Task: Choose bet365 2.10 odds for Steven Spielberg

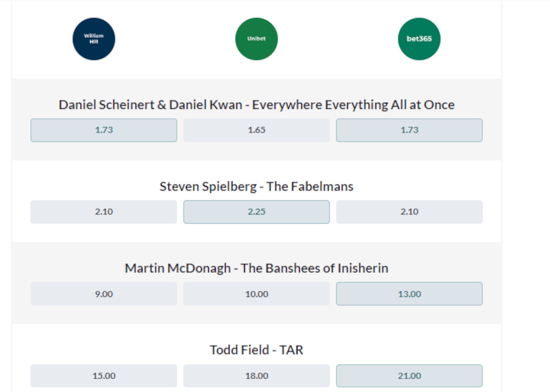Action: 409,212
